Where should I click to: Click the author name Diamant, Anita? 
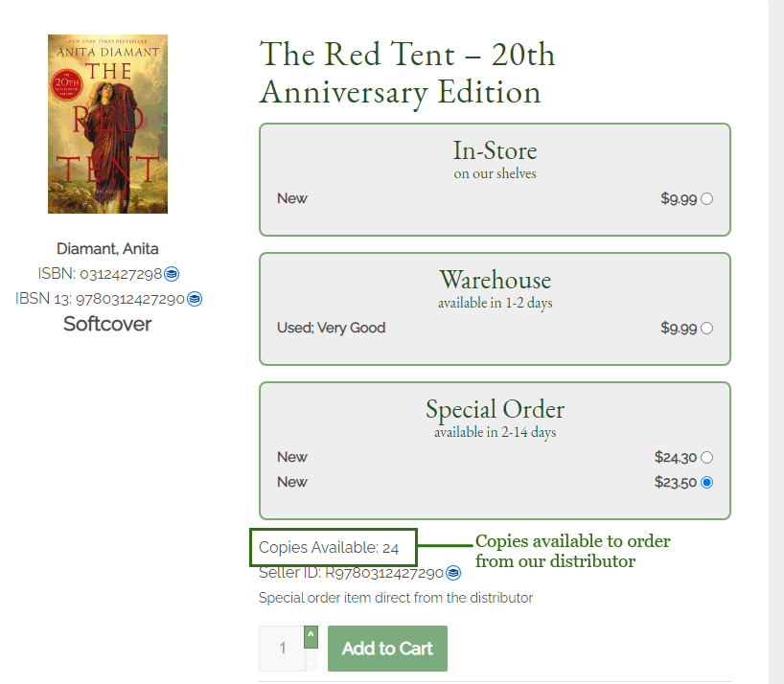(x=107, y=248)
